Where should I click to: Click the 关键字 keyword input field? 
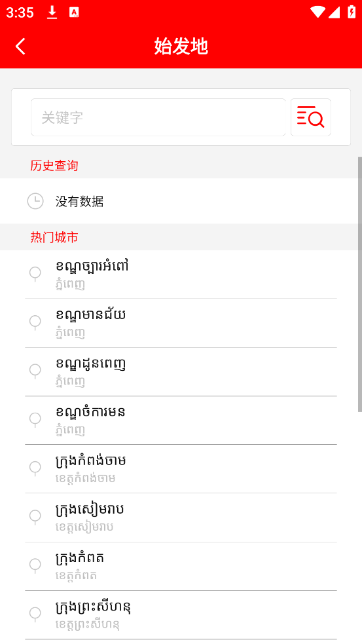[158, 117]
